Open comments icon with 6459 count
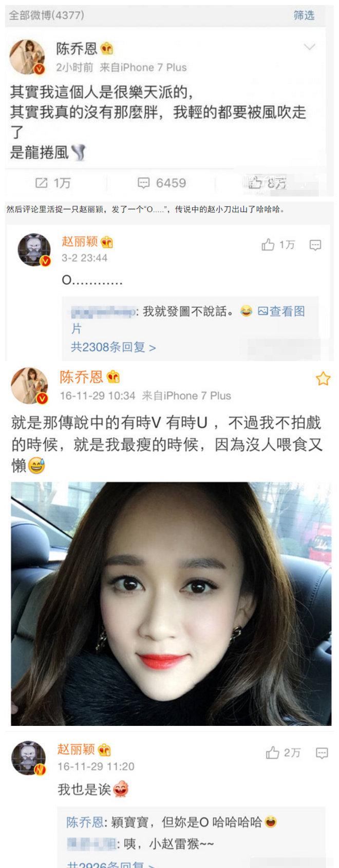This screenshot has width=339, height=868. point(162,183)
